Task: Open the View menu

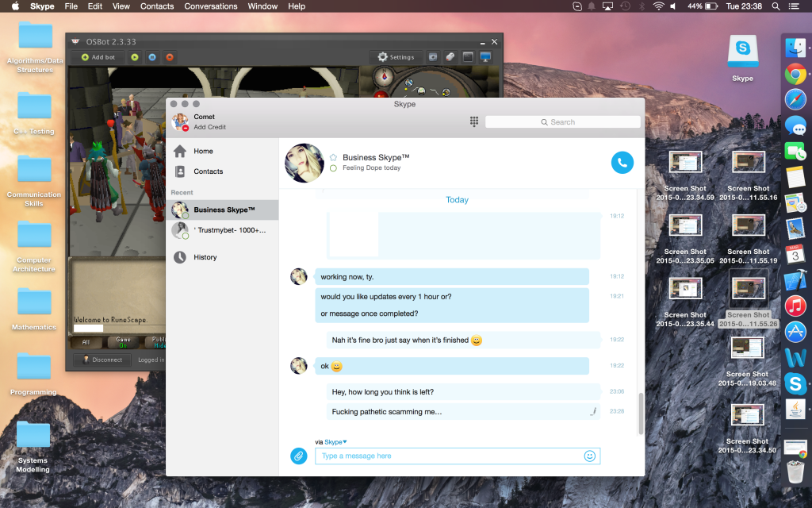Action: click(121, 6)
